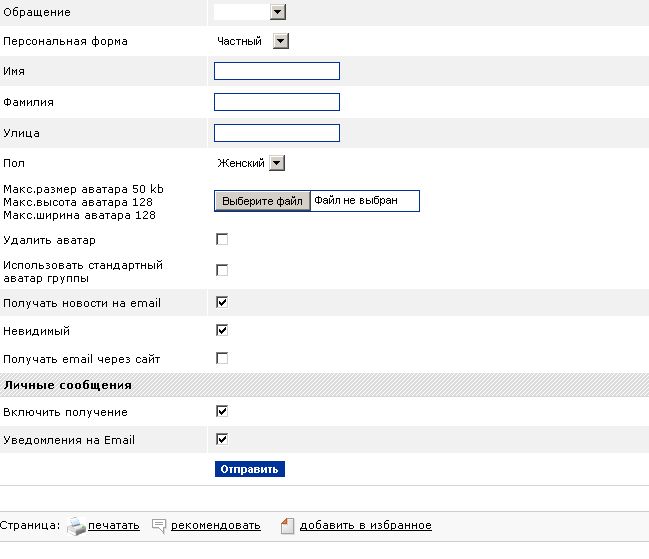Image resolution: width=649 pixels, height=559 pixels.
Task: Enable Использовать стандартный аватар группы checkbox
Action: (x=222, y=270)
